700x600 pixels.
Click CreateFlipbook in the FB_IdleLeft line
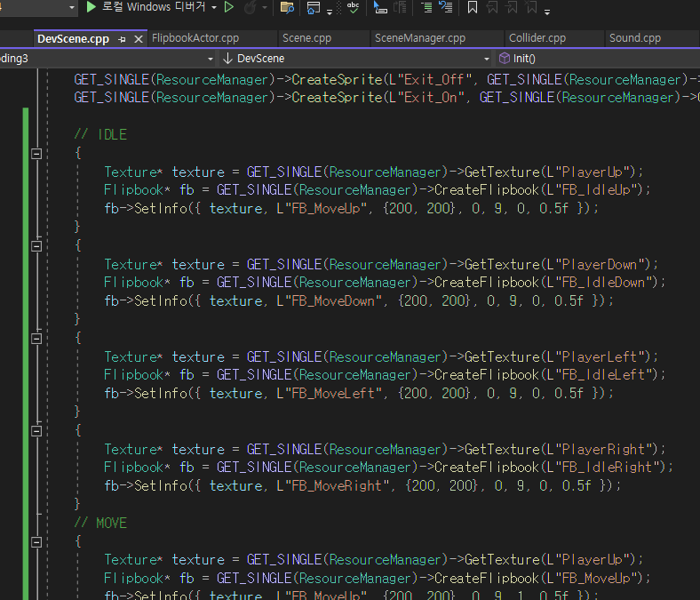pos(486,375)
